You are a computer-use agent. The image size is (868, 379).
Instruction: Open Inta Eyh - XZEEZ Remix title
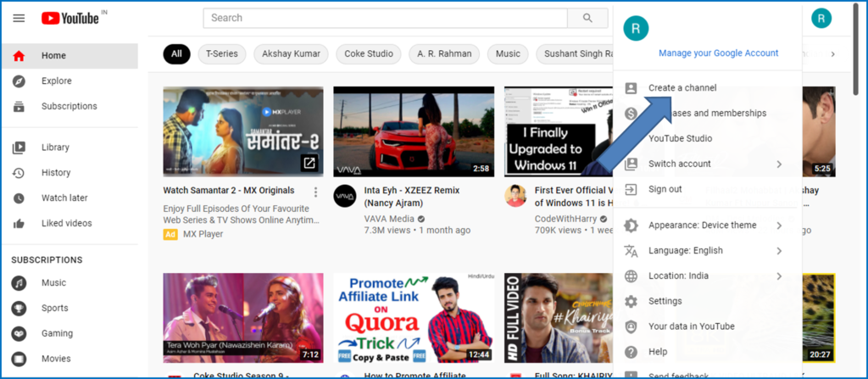[412, 196]
